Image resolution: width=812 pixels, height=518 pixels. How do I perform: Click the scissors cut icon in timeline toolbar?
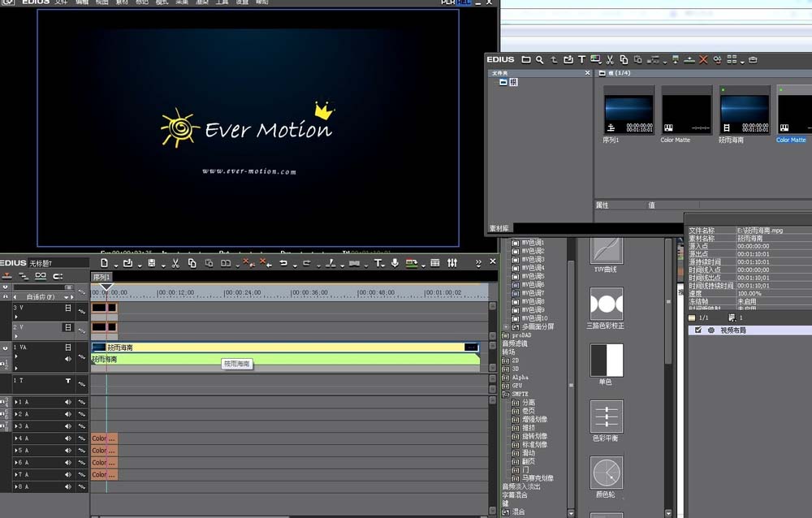pyautogui.click(x=175, y=263)
